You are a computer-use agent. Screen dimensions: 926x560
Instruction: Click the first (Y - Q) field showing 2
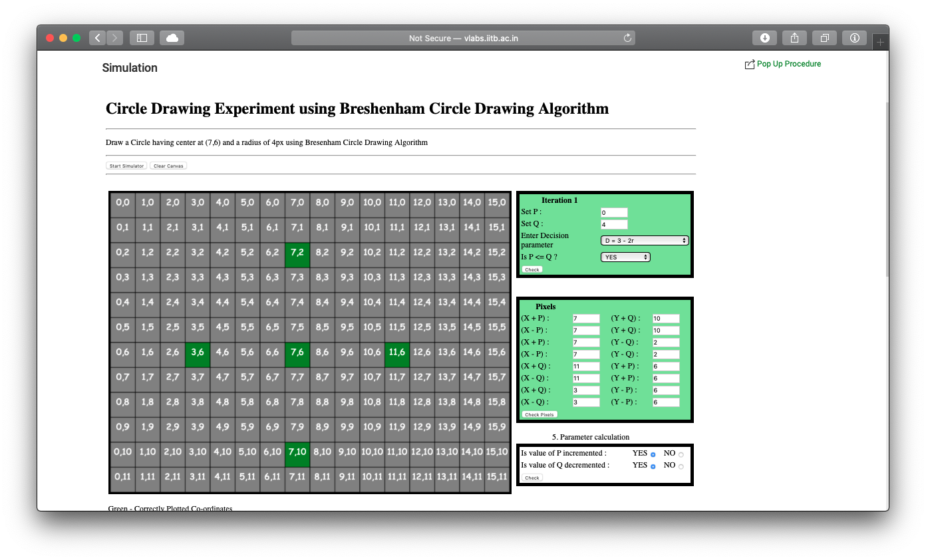pos(666,343)
